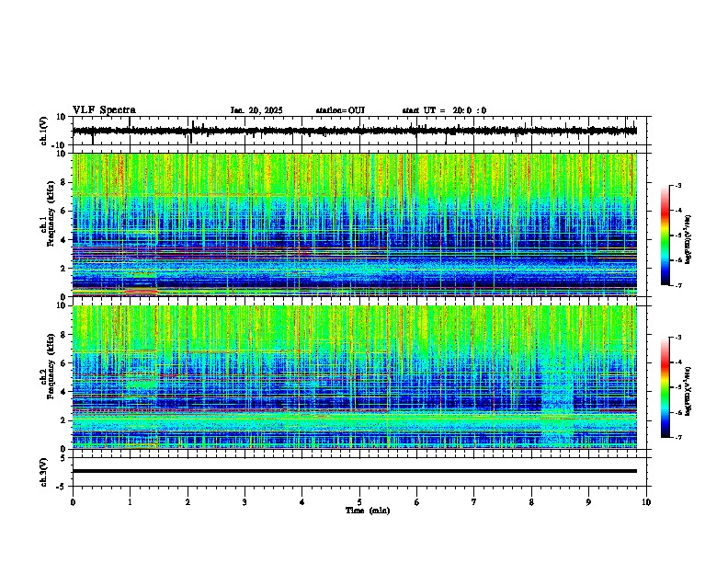This screenshot has height=563, width=728.
Task: Click the "station=OUI" header label
Action: point(340,110)
